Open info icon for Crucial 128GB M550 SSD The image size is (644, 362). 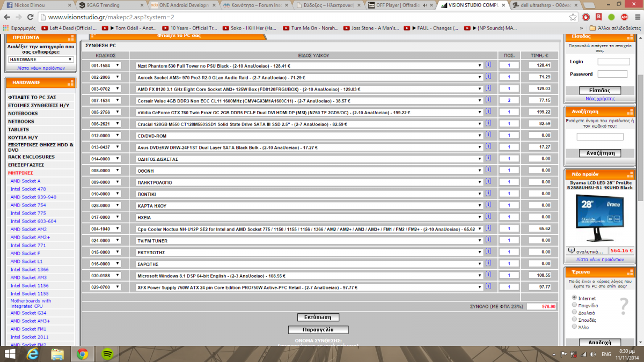point(488,123)
